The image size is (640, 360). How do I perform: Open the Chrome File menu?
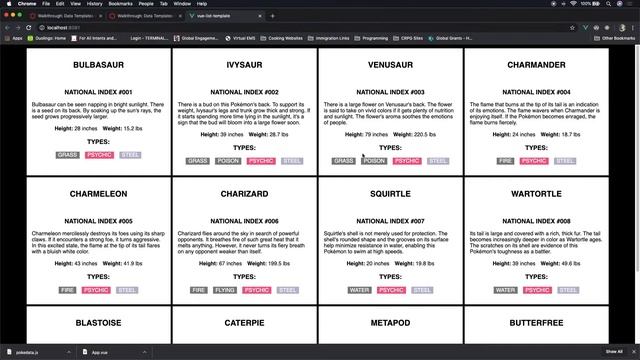tap(46, 4)
